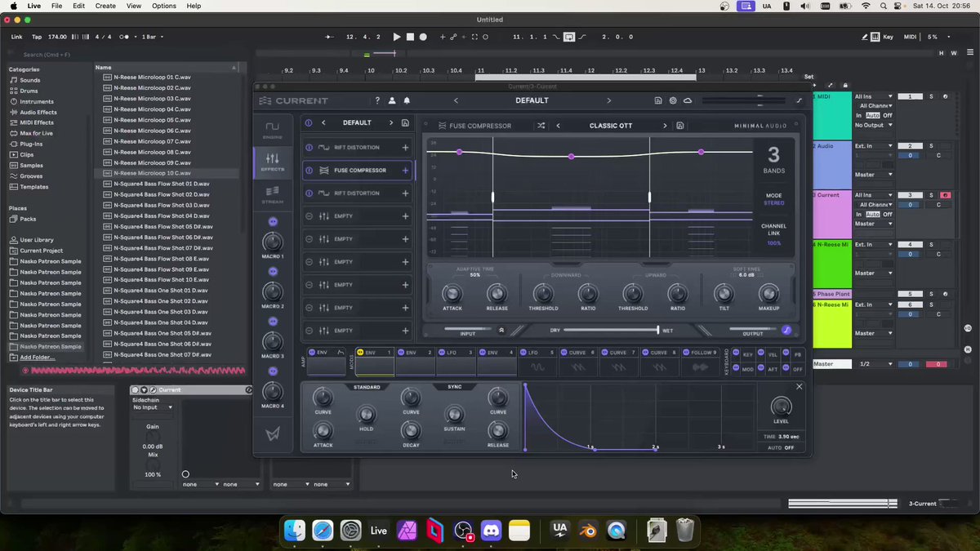Viewport: 980px width, 551px height.
Task: Open Master 1/2 output dropdown
Action: pos(875,364)
